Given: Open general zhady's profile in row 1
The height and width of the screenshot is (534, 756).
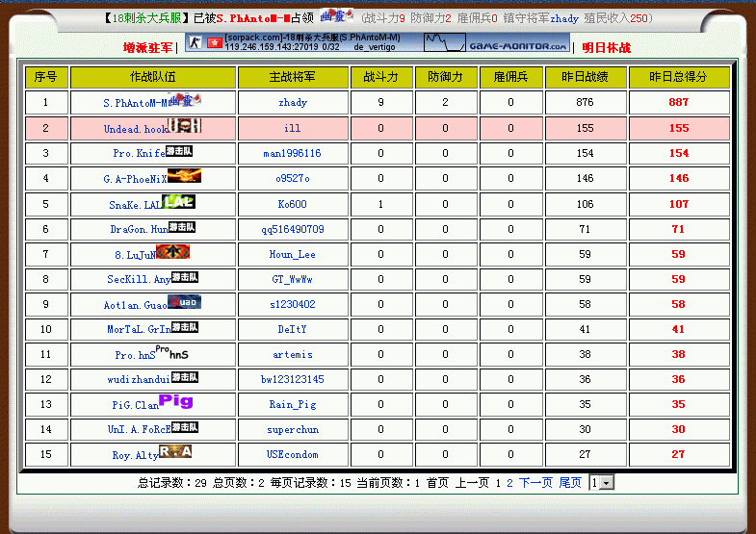Looking at the screenshot, I should click(x=292, y=103).
